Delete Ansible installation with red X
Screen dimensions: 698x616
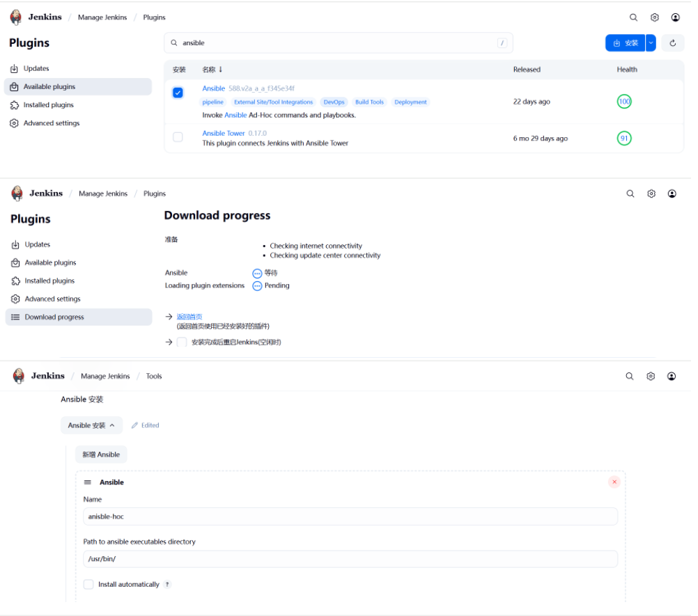pos(614,482)
